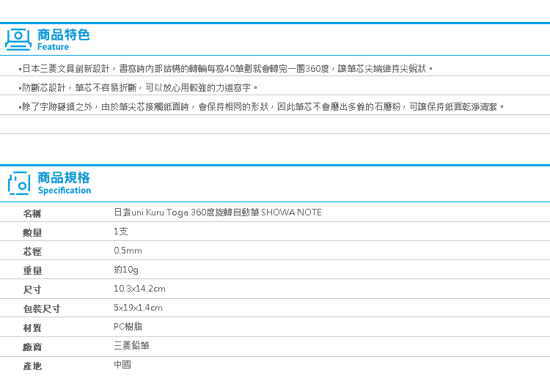Select the size value 10.3x14.2cm
The width and height of the screenshot is (550, 392).
pos(139,289)
